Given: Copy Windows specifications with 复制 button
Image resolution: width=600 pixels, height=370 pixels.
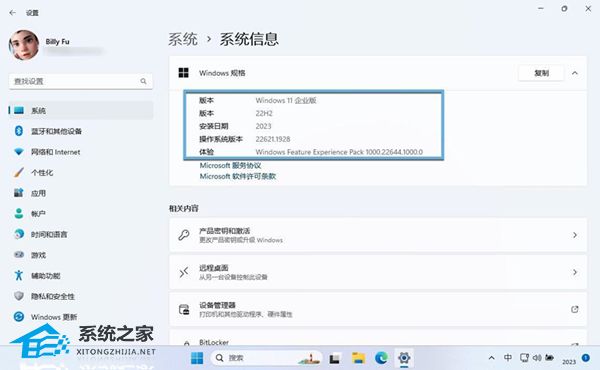Looking at the screenshot, I should [x=541, y=73].
